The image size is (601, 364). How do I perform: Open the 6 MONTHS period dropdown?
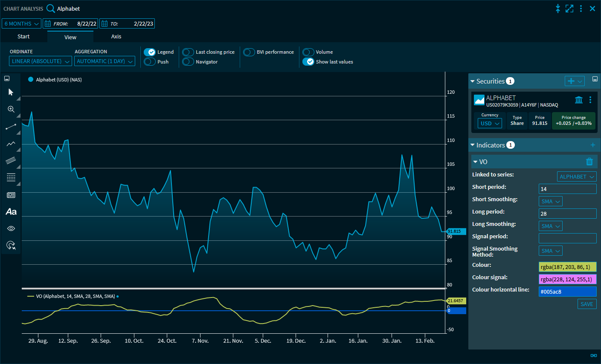(22, 24)
